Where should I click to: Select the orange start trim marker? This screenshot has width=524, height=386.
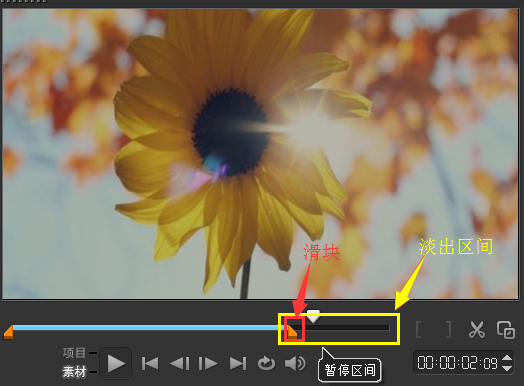9,332
